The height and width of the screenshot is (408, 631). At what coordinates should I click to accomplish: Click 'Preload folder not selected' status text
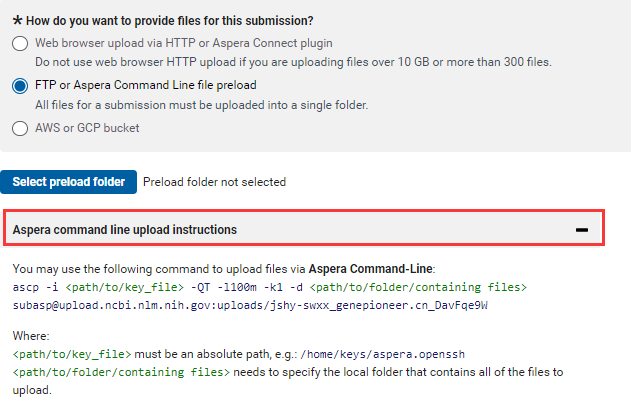(214, 182)
